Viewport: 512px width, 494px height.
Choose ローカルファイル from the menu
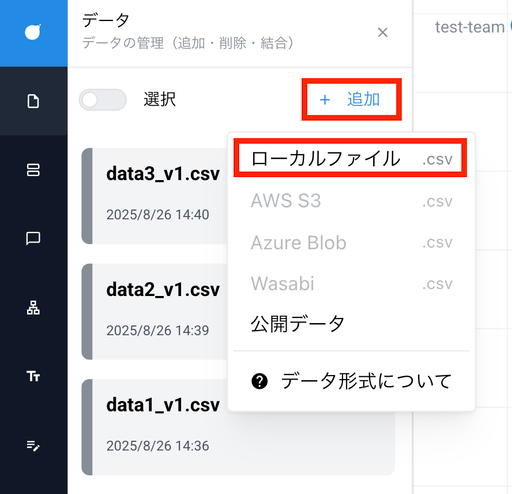[351, 158]
